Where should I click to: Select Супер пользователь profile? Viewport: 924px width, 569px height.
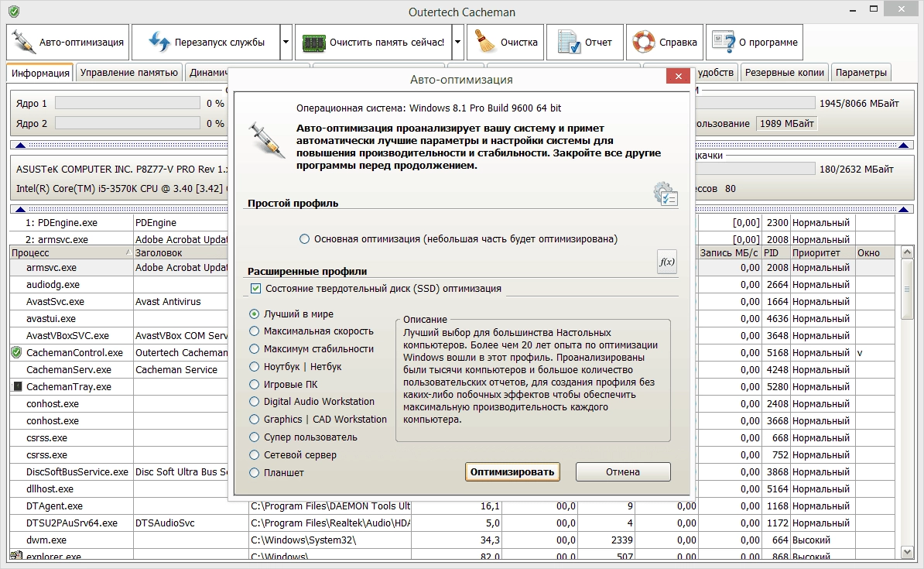pos(303,437)
